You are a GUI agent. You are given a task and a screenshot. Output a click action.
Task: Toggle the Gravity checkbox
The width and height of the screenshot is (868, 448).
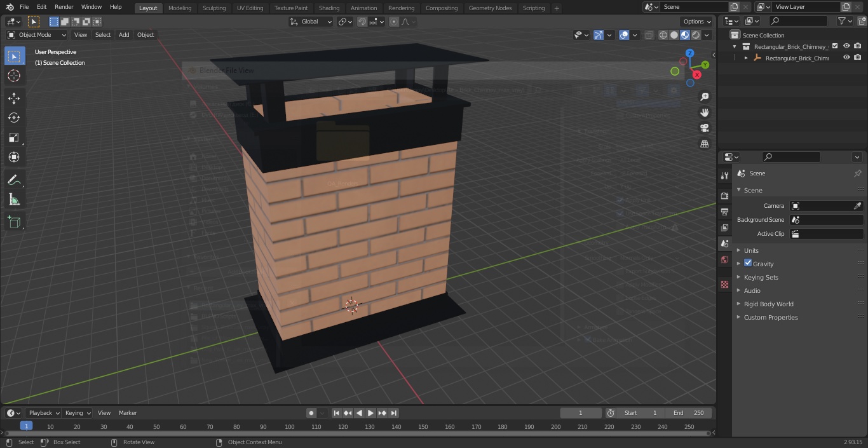[748, 263]
